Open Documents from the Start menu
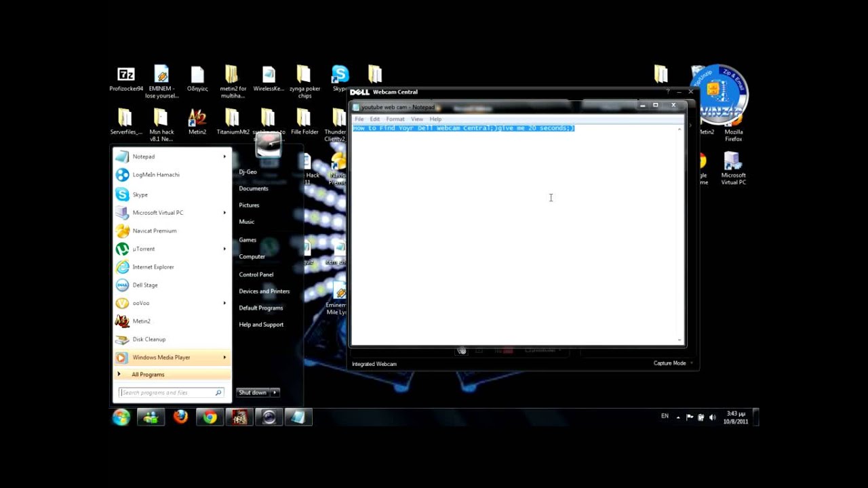This screenshot has width=868, height=488. click(254, 188)
